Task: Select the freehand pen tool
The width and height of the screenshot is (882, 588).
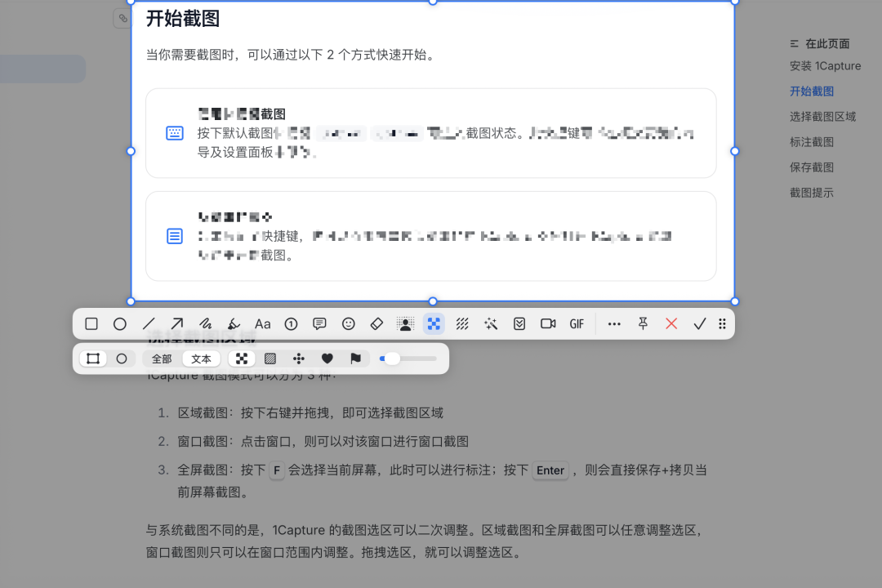Action: click(205, 324)
